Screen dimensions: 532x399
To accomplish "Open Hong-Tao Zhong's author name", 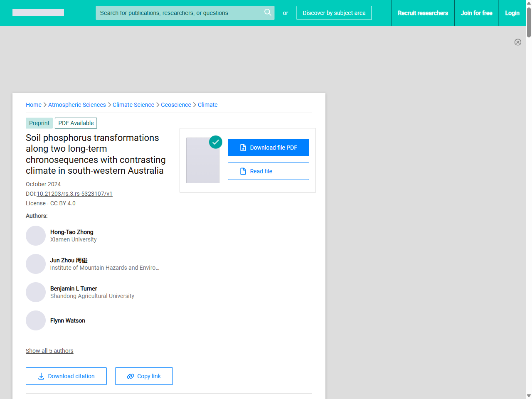I will (72, 232).
